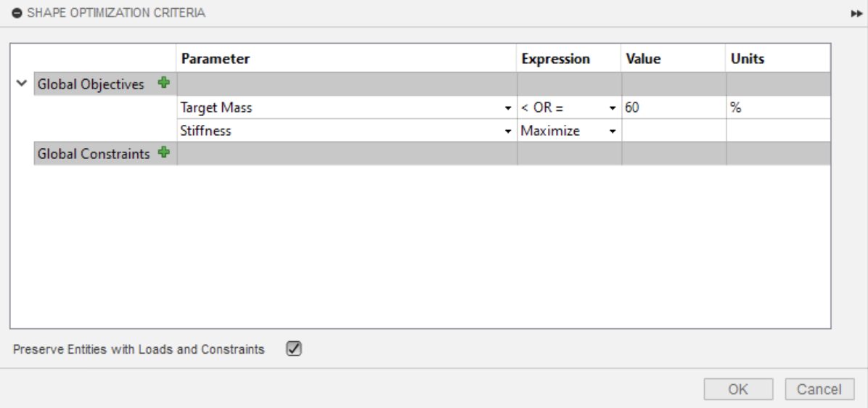Click green plus beside Global Constraints
Screen dimensions: 868x408
[164, 153]
